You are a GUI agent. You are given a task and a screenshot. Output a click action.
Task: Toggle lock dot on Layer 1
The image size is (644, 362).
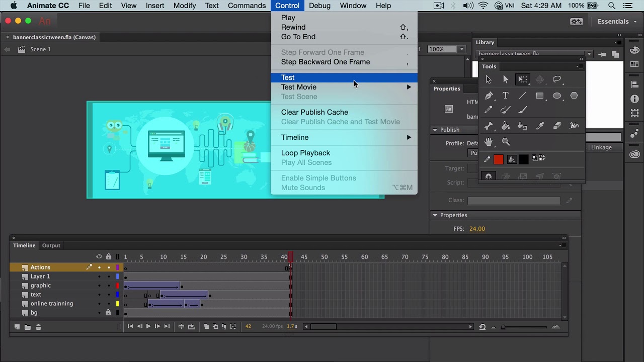(x=108, y=277)
